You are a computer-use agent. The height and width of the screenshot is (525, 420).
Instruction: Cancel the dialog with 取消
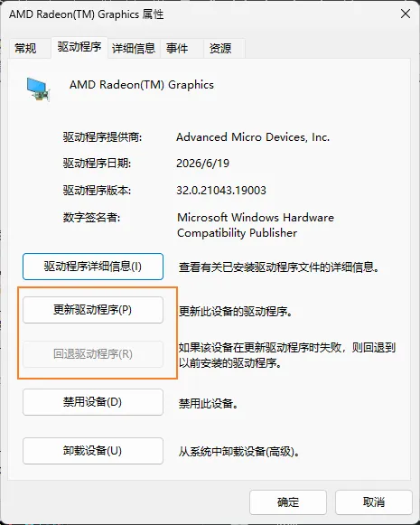coord(374,502)
